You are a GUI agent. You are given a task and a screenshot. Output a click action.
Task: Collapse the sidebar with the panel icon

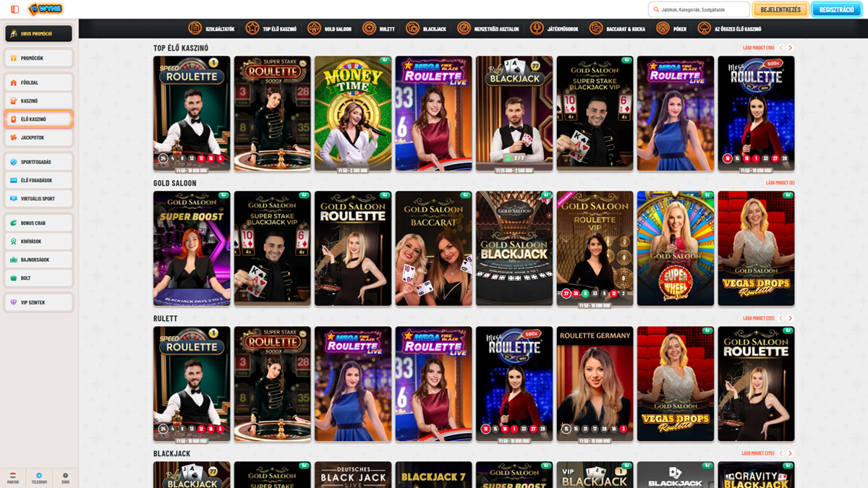[15, 9]
